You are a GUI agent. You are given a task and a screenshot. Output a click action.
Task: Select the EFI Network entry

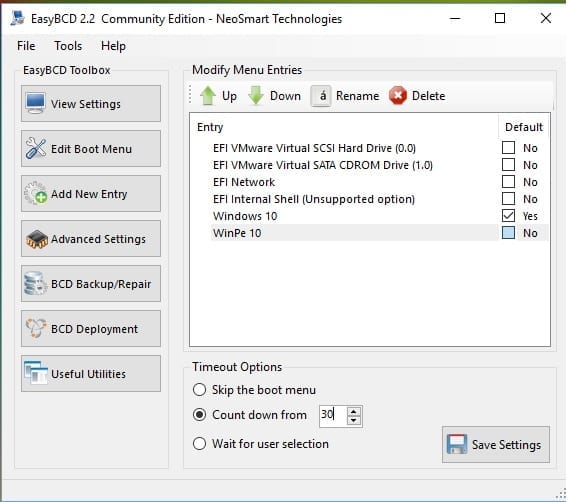244,182
